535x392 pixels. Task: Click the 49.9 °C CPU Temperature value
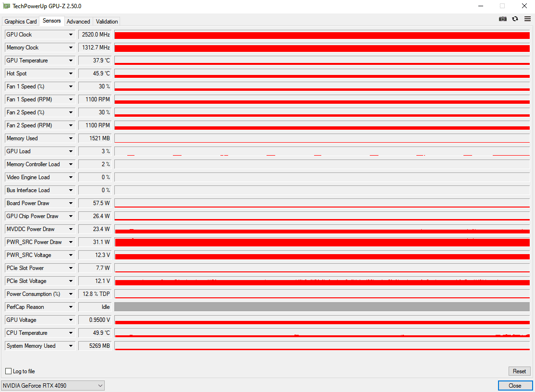pyautogui.click(x=95, y=332)
